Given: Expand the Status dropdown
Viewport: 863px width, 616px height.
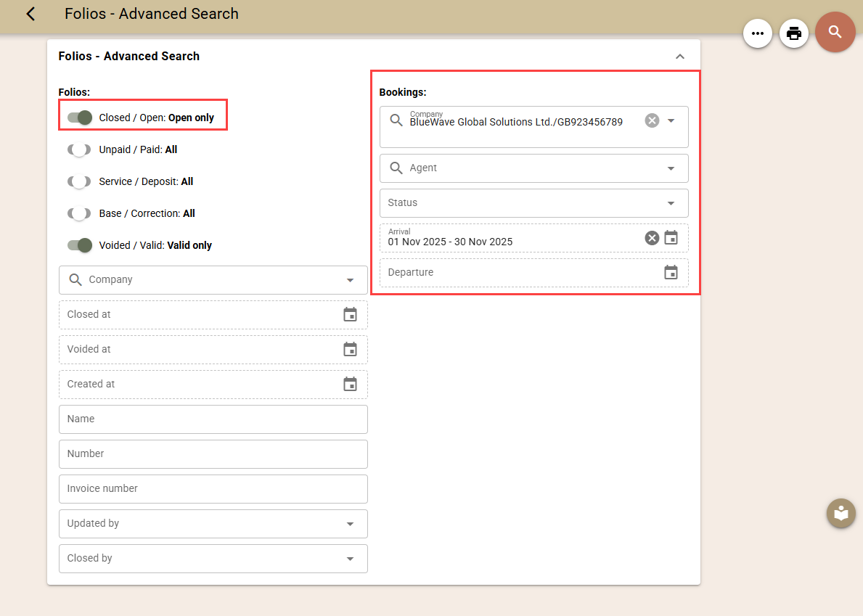Looking at the screenshot, I should pyautogui.click(x=534, y=203).
